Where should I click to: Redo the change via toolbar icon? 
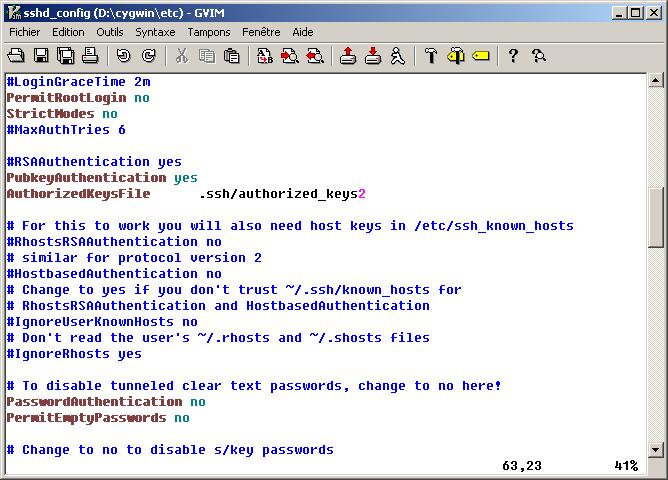[147, 56]
